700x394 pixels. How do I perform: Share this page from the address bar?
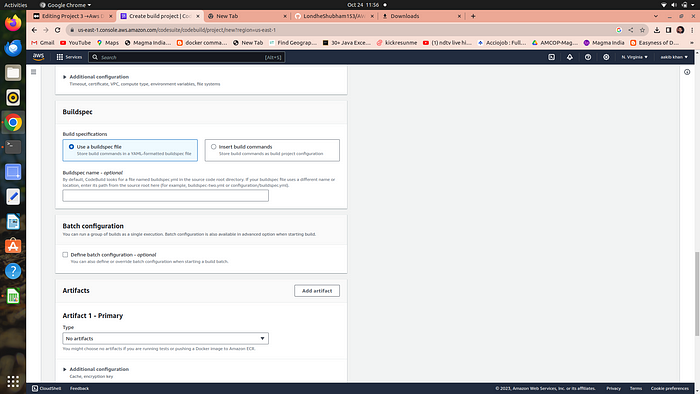[x=630, y=30]
